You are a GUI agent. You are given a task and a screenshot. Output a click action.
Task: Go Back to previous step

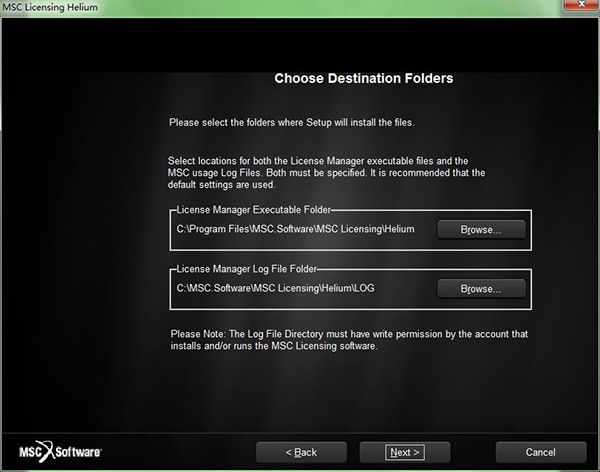tap(302, 452)
